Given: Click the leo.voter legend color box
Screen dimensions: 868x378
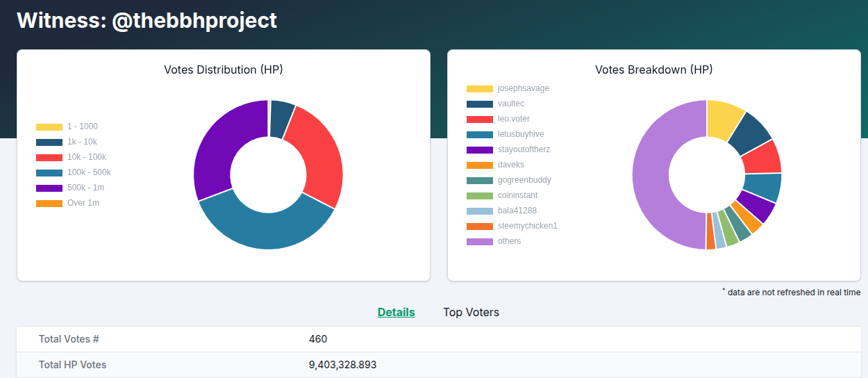Looking at the screenshot, I should click(x=480, y=119).
